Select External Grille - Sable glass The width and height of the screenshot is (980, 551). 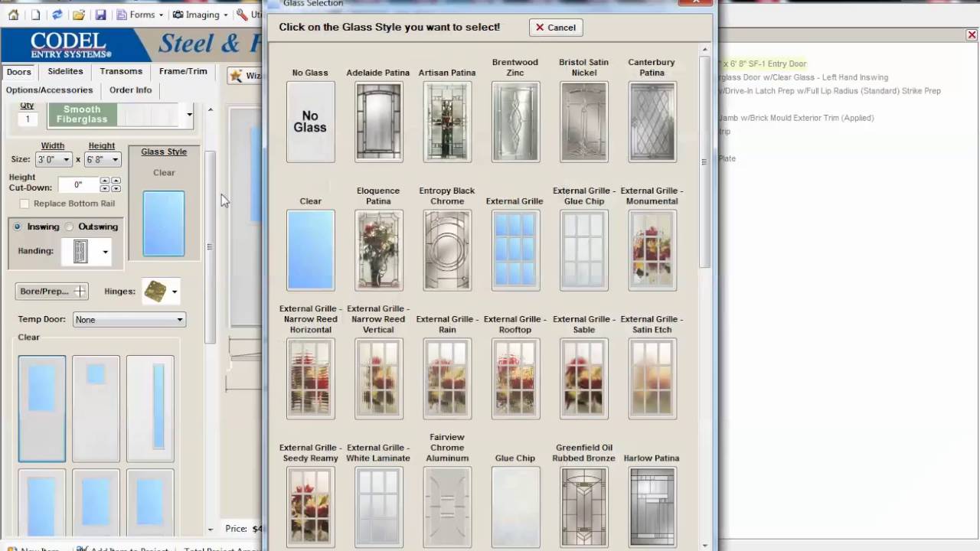click(583, 379)
